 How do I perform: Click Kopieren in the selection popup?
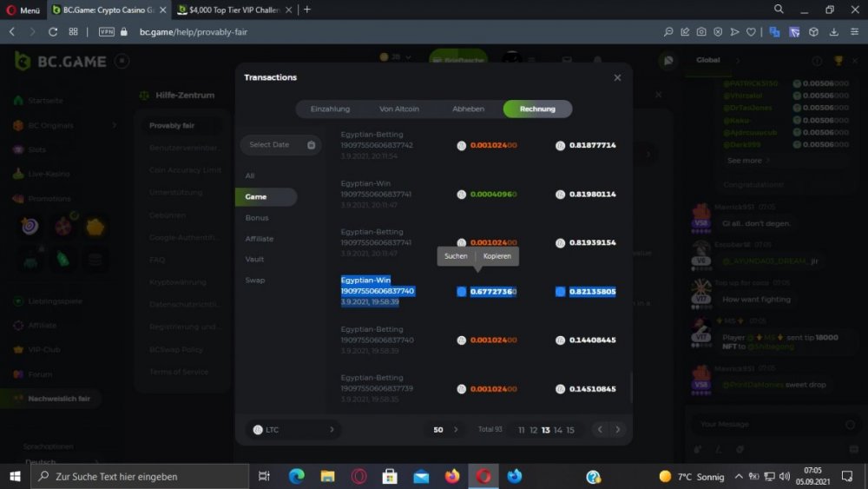tap(497, 255)
